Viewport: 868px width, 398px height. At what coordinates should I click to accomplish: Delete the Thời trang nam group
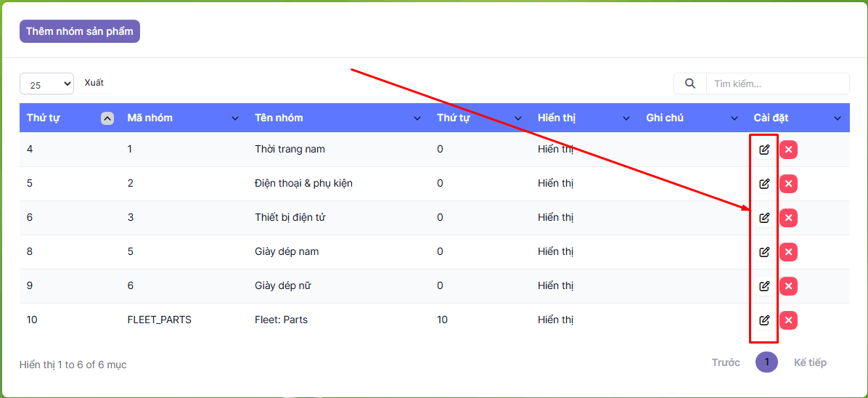(x=788, y=150)
